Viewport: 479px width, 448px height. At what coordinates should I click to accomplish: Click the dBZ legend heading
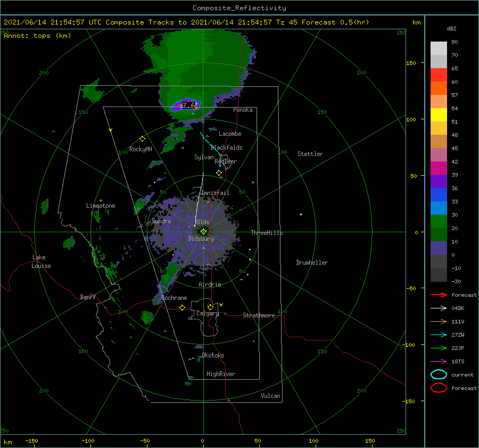point(451,28)
